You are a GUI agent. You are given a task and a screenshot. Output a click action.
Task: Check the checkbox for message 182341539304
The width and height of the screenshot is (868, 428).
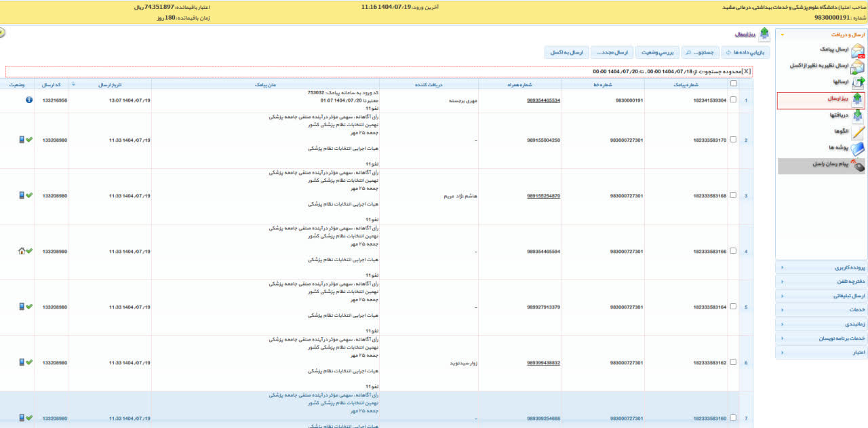tap(733, 100)
